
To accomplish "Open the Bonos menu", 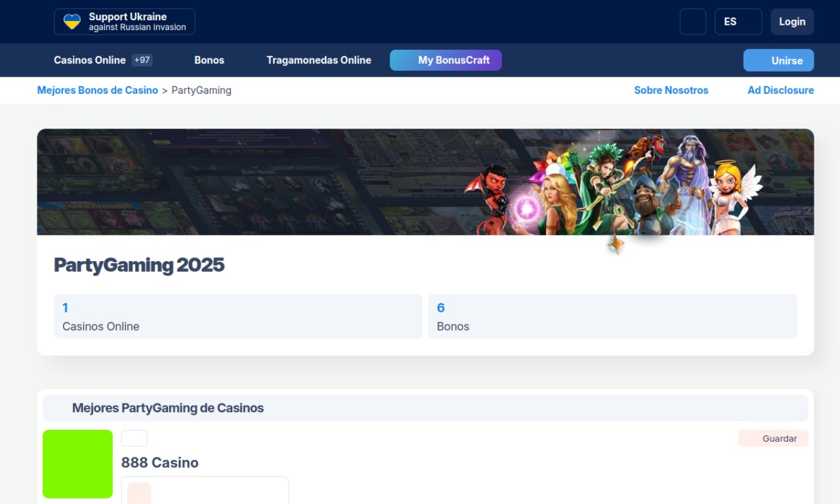I will click(x=209, y=60).
